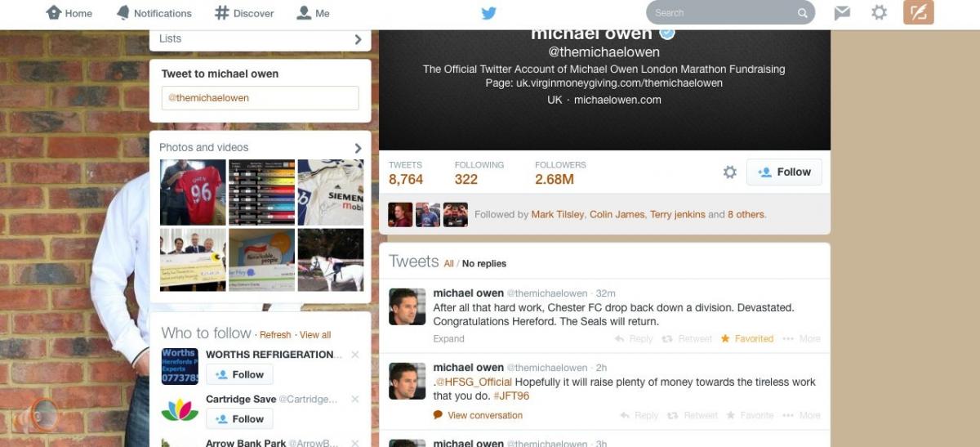
Task: Refresh the Who to follow suggestions
Action: (x=275, y=335)
